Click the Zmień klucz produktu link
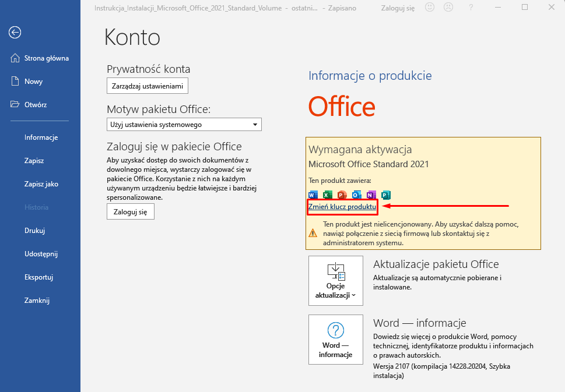 coord(342,207)
